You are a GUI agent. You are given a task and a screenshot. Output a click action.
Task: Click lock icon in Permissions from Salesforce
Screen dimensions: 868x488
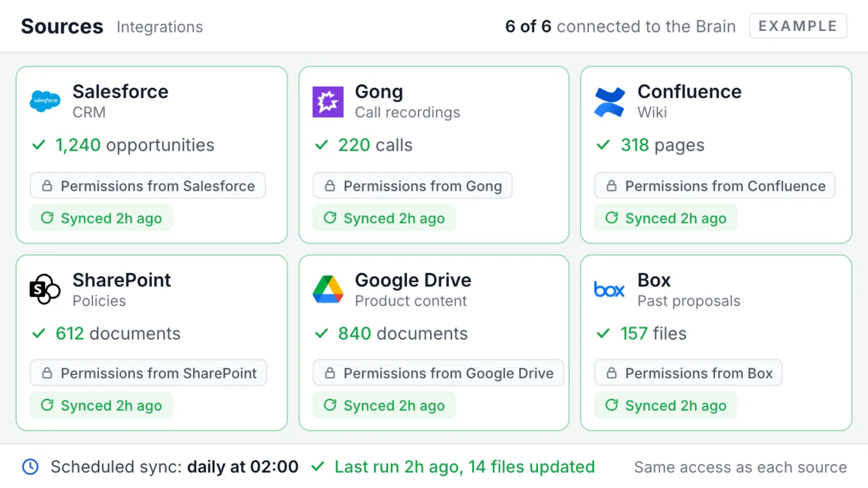[47, 186]
